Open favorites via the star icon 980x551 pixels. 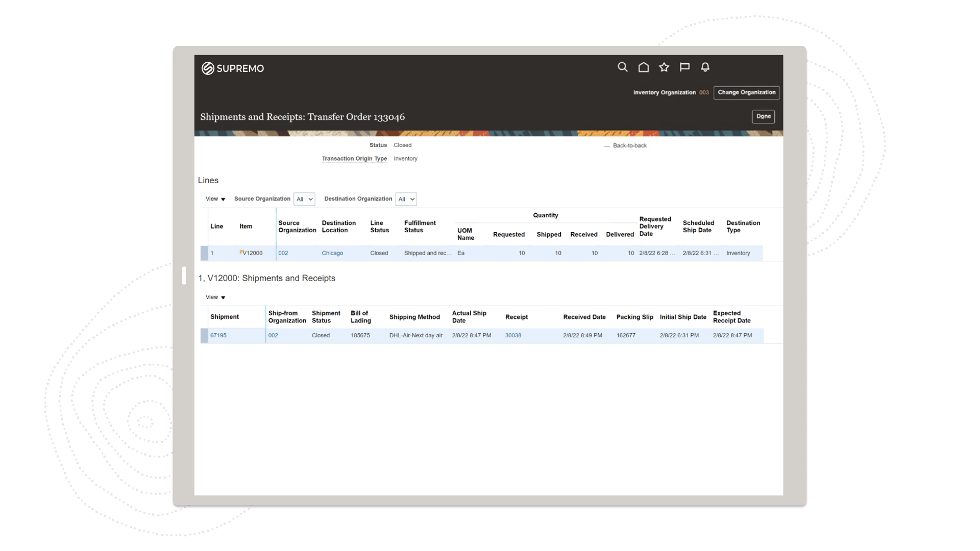[664, 67]
